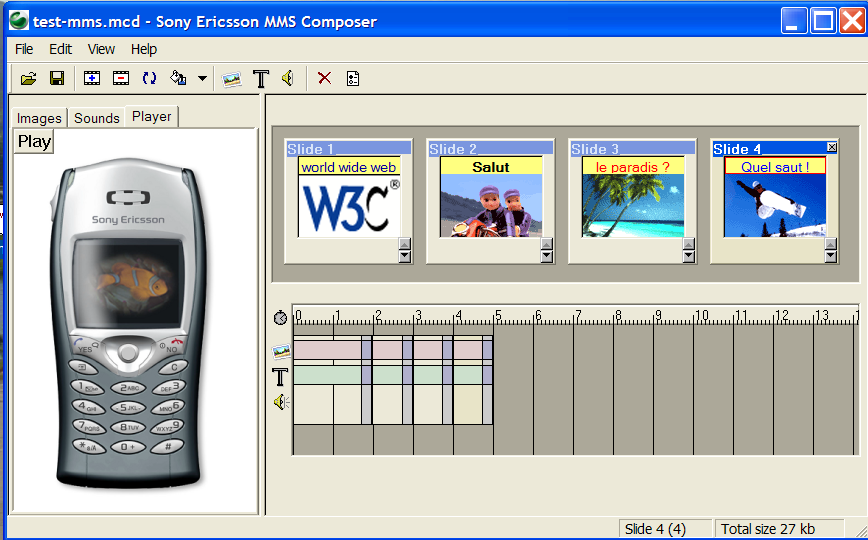
Task: Click the 5 second mark on timeline ruler
Action: [x=497, y=316]
